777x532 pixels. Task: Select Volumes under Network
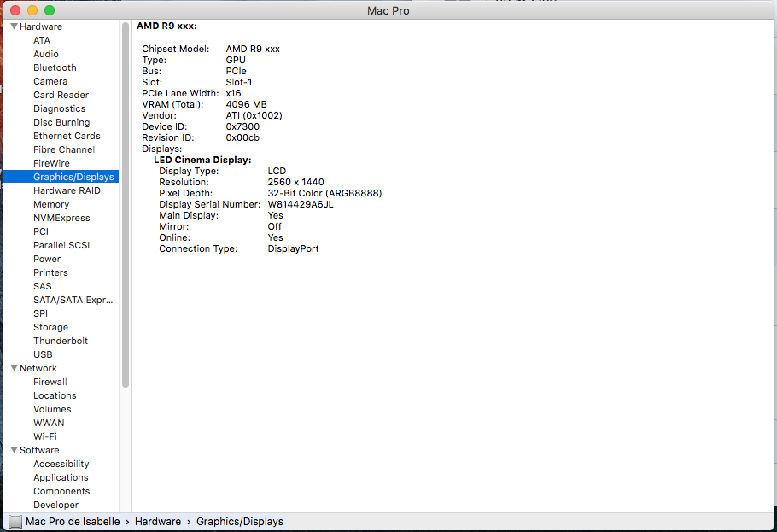pyautogui.click(x=52, y=409)
